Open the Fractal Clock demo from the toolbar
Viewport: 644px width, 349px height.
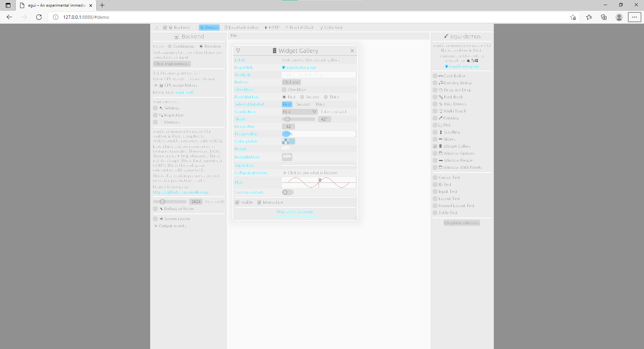tap(300, 28)
